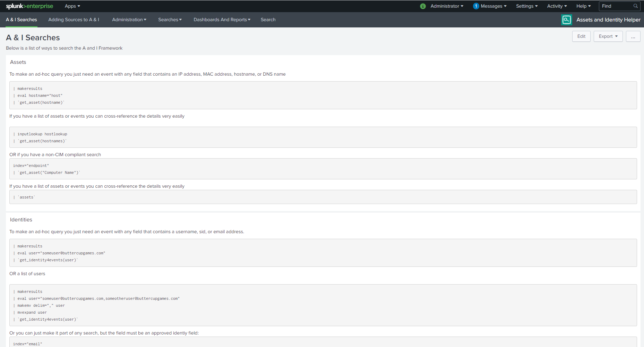Click the Assets and Identity Helper title

[x=608, y=20]
